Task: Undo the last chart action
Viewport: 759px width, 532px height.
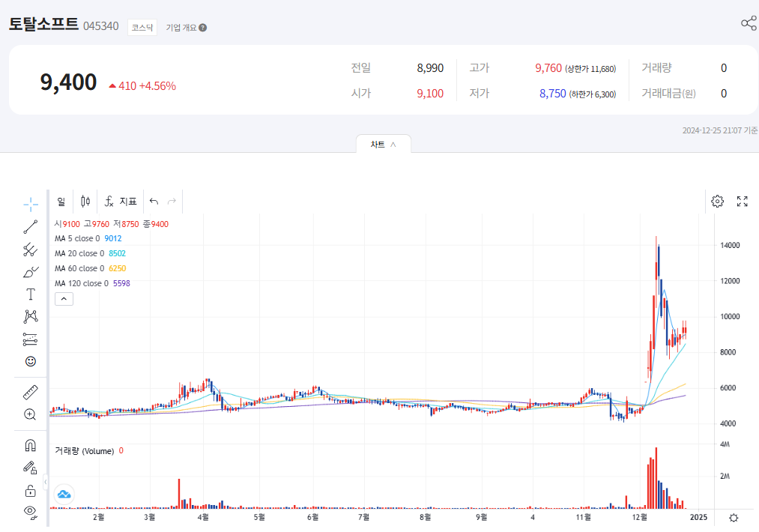Action: pos(154,202)
